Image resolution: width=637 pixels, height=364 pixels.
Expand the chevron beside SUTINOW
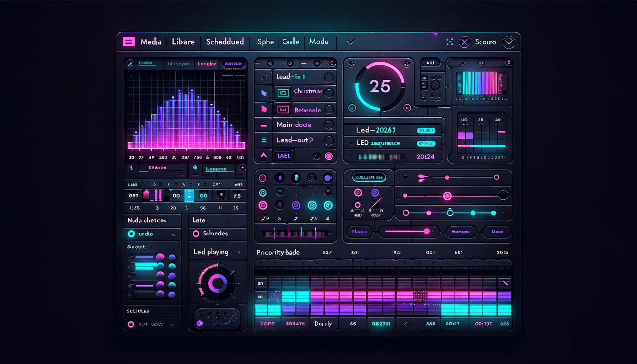pos(172,325)
